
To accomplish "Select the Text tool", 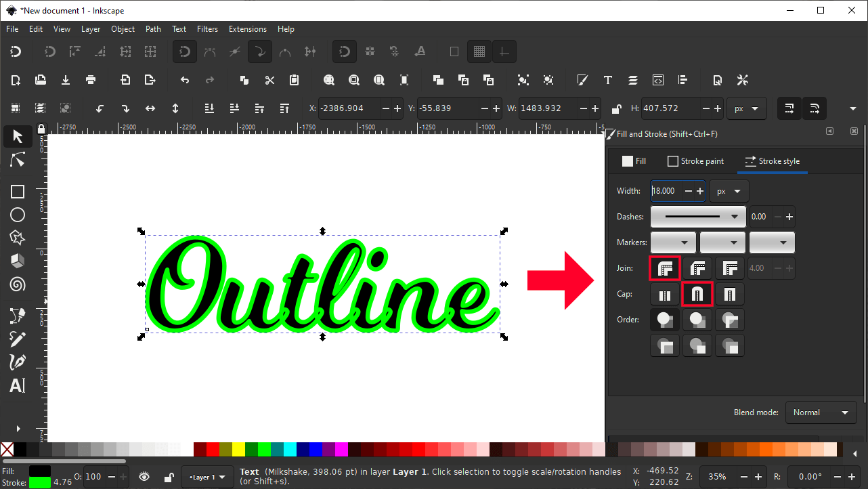I will 18,385.
